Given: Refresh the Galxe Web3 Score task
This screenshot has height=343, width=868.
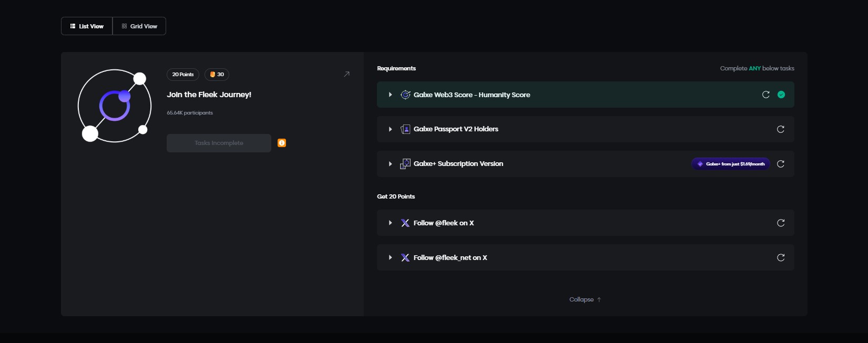Looking at the screenshot, I should 766,95.
